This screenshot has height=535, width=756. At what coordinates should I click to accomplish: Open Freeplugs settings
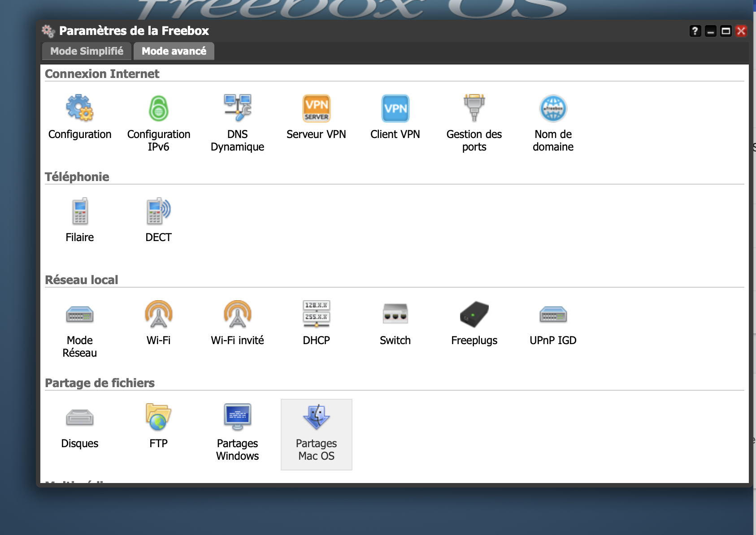point(474,324)
